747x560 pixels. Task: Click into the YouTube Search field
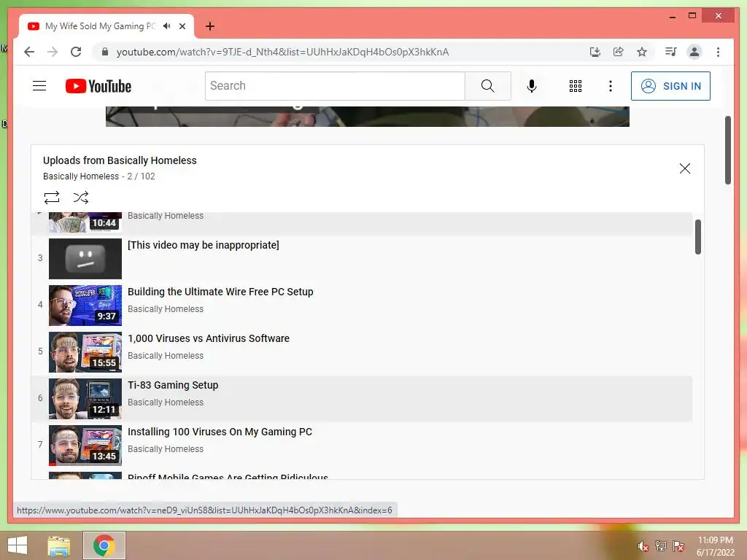point(335,86)
